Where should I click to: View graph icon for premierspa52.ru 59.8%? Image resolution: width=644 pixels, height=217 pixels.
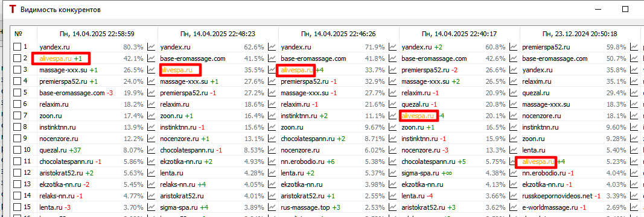click(x=634, y=47)
